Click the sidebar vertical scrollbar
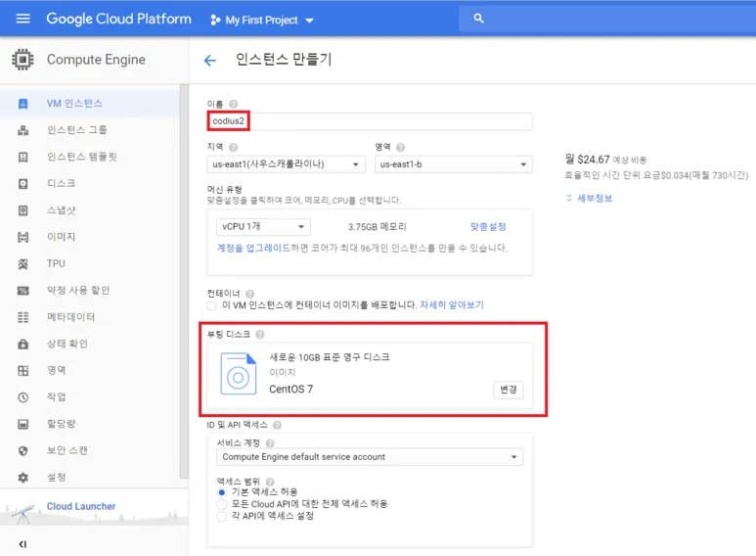Viewport: 756px width, 556px height. pos(184,282)
